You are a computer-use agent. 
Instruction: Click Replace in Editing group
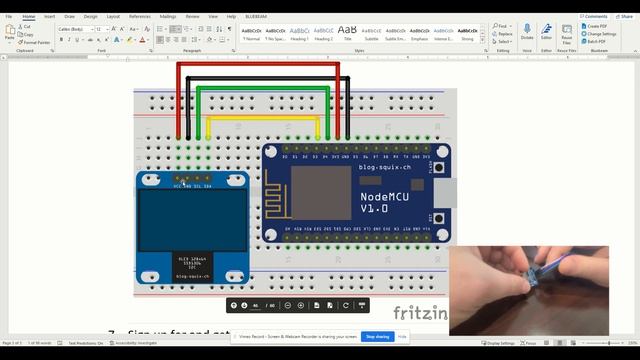point(502,34)
